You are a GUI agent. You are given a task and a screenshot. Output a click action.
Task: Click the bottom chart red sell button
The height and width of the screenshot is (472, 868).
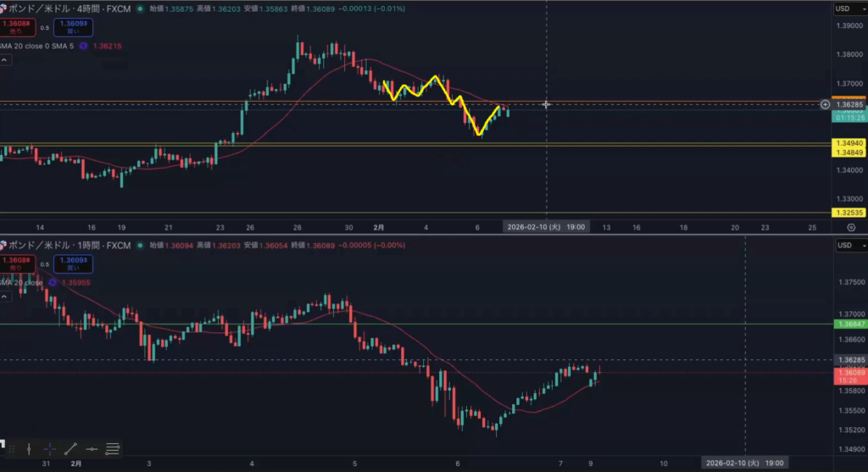(18, 264)
